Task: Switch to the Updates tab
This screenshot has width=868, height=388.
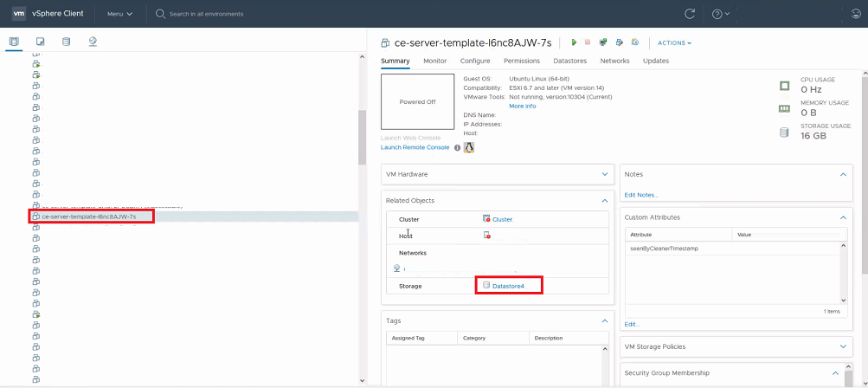Action: click(x=656, y=61)
